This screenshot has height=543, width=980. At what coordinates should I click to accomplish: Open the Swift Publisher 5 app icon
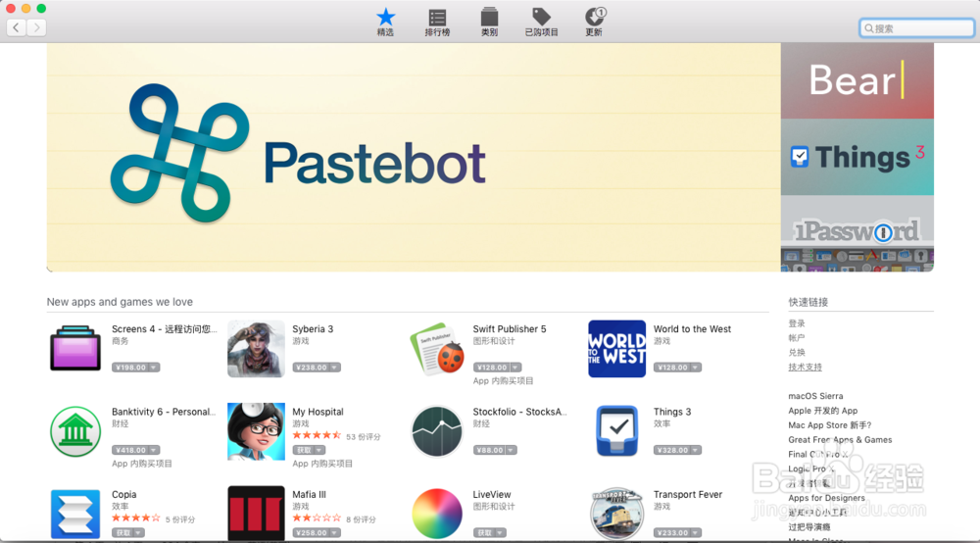437,349
